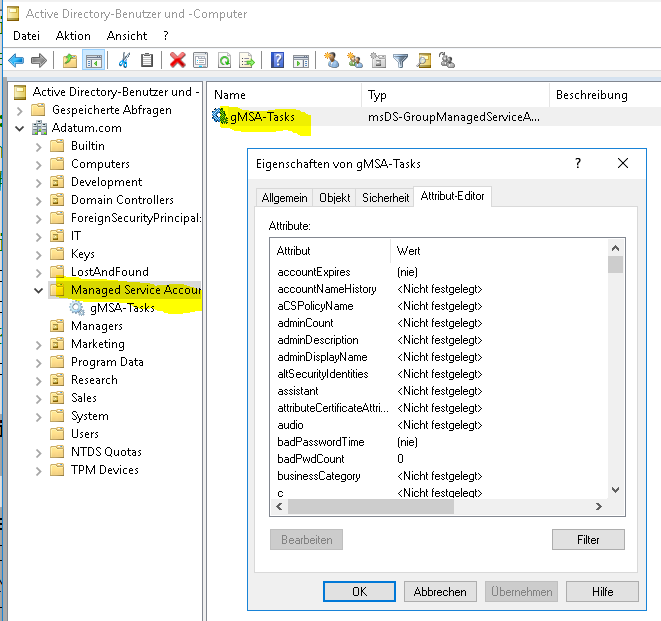Screen dimensions: 661x621
Task: Click the Wert column header
Action: click(x=499, y=251)
